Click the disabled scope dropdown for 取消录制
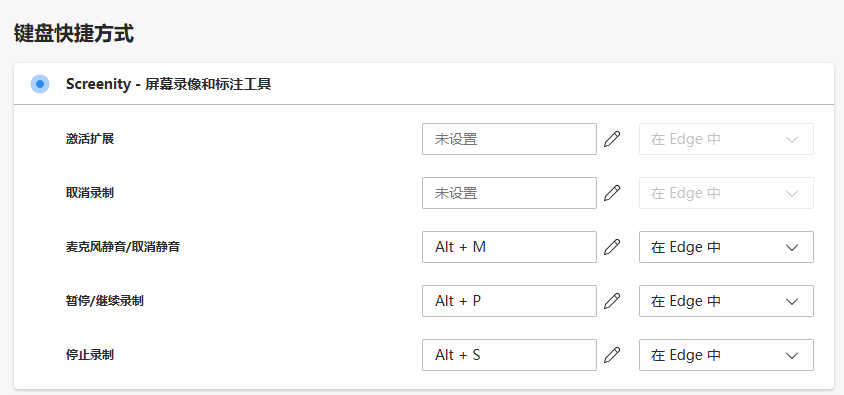844x395 pixels. 726,193
